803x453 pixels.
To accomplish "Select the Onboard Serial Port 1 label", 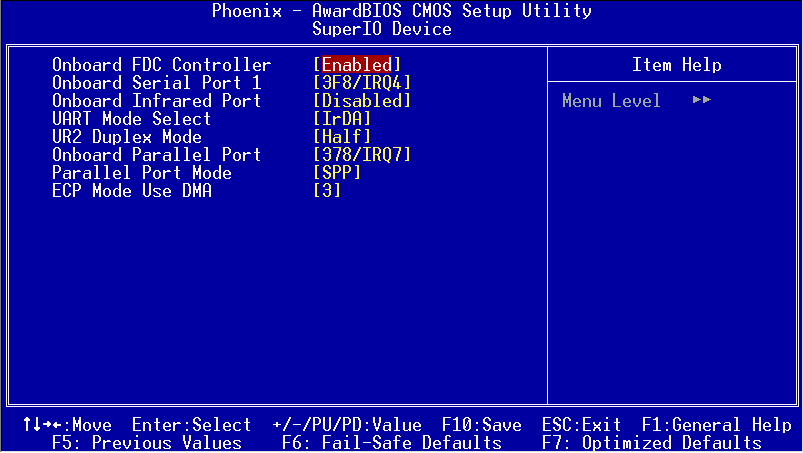I will pos(157,83).
